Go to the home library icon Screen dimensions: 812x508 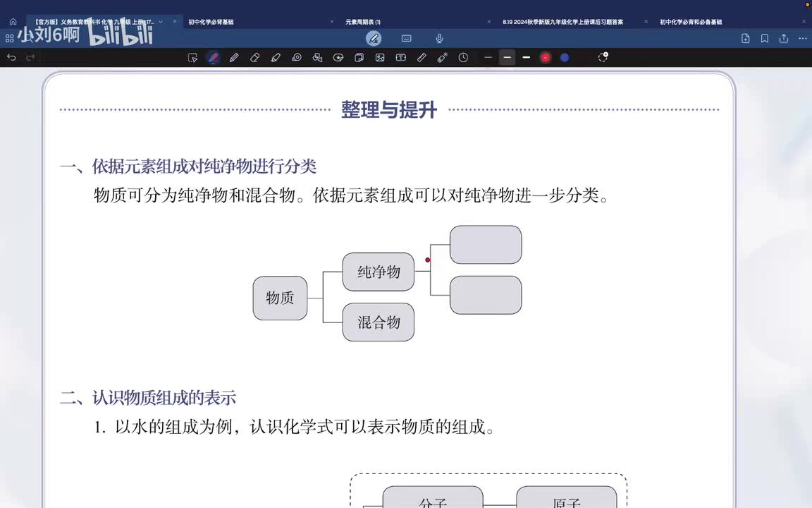tap(13, 22)
